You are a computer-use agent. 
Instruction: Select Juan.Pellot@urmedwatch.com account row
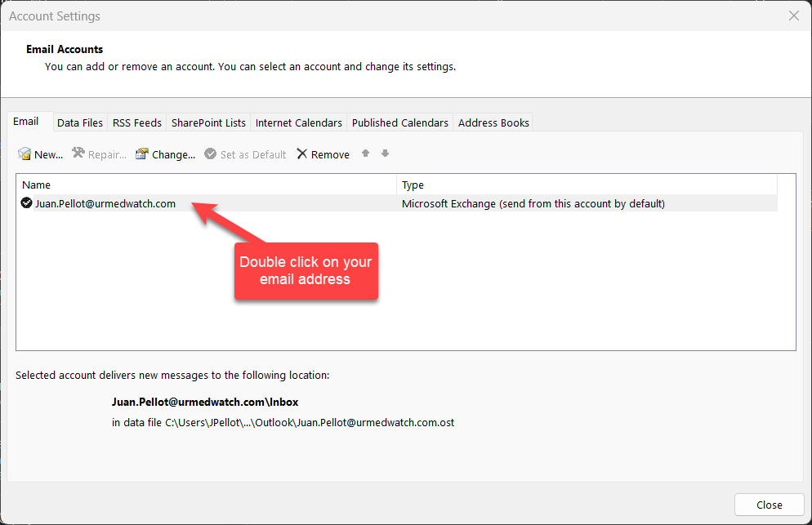105,203
